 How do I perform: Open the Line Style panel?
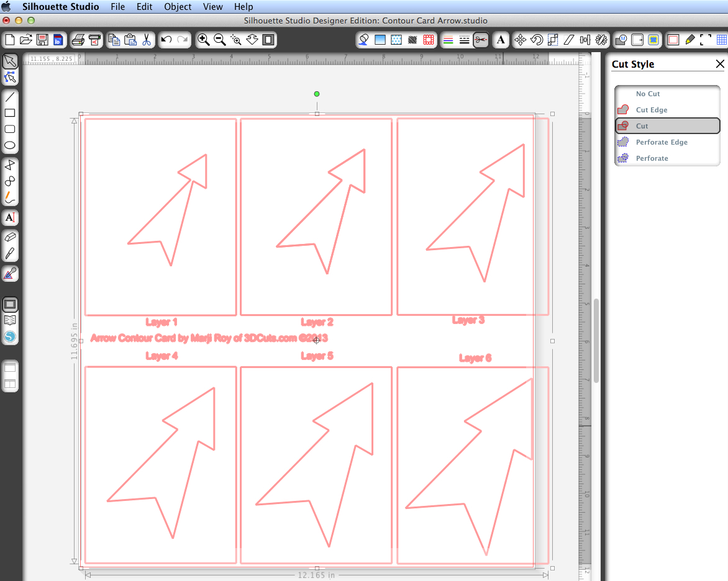tap(464, 40)
